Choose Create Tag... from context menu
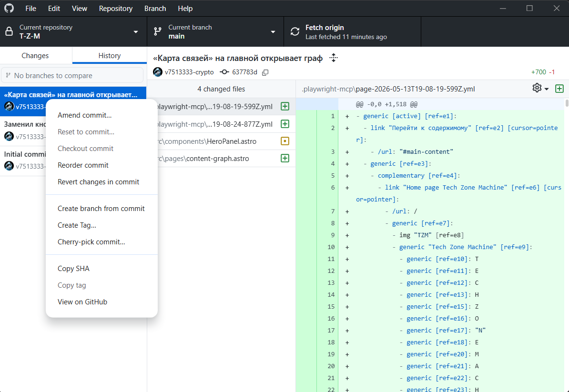Image resolution: width=569 pixels, height=392 pixels. [x=102, y=225]
